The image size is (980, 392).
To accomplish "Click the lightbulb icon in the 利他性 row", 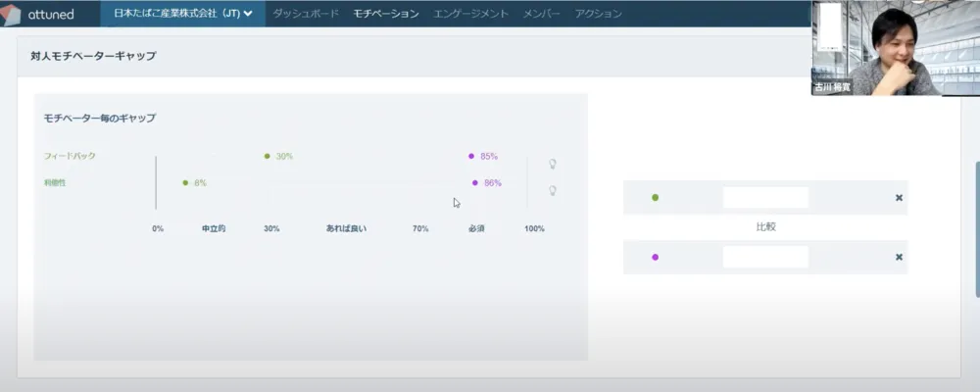I will (552, 191).
